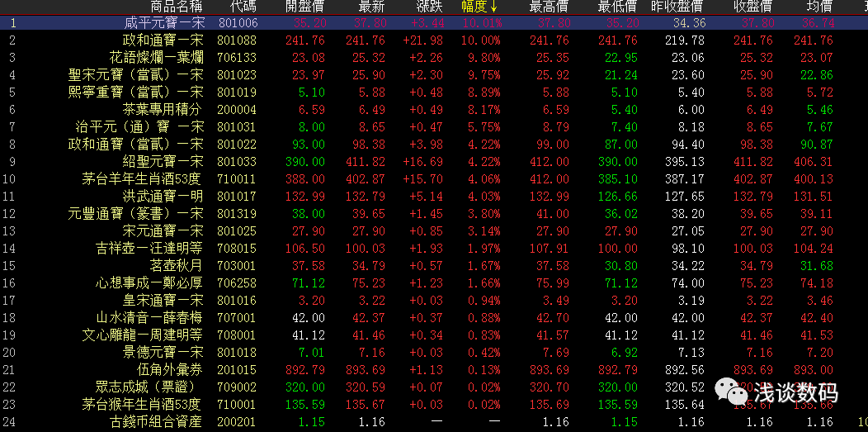Select the row 伍角外彙券
Viewport: 868px width, 432px height.
[434, 369]
